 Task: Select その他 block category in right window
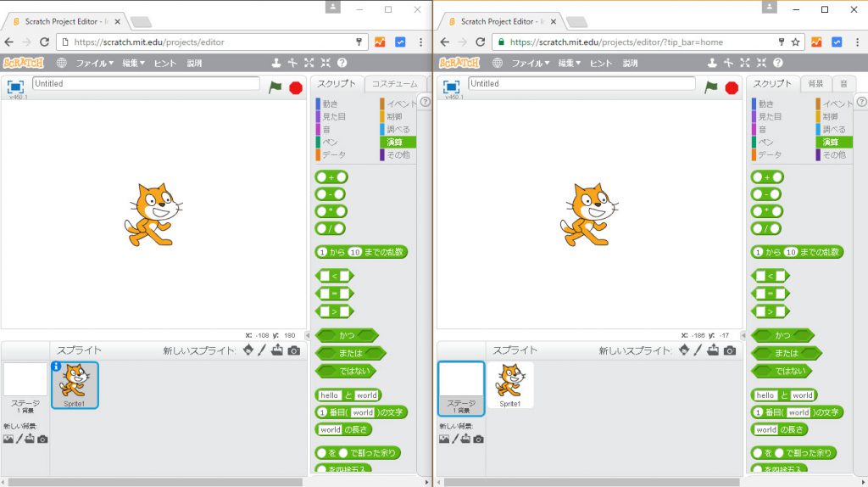[x=834, y=154]
